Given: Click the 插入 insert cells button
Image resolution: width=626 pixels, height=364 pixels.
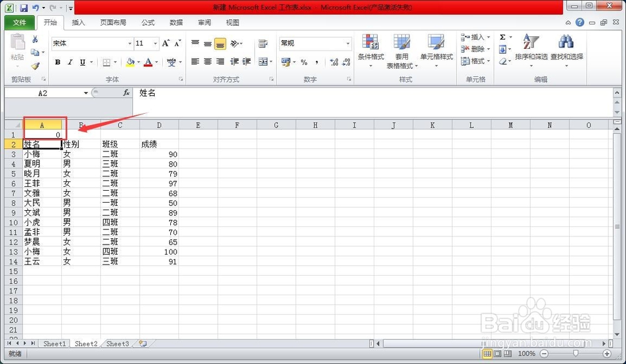Looking at the screenshot, I should click(x=476, y=37).
